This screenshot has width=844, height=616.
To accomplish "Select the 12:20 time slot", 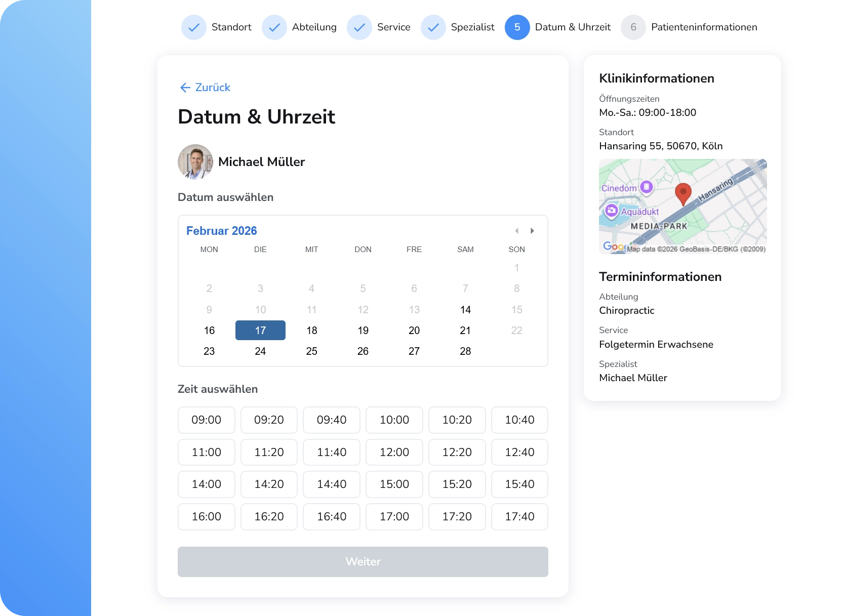I will tap(457, 453).
